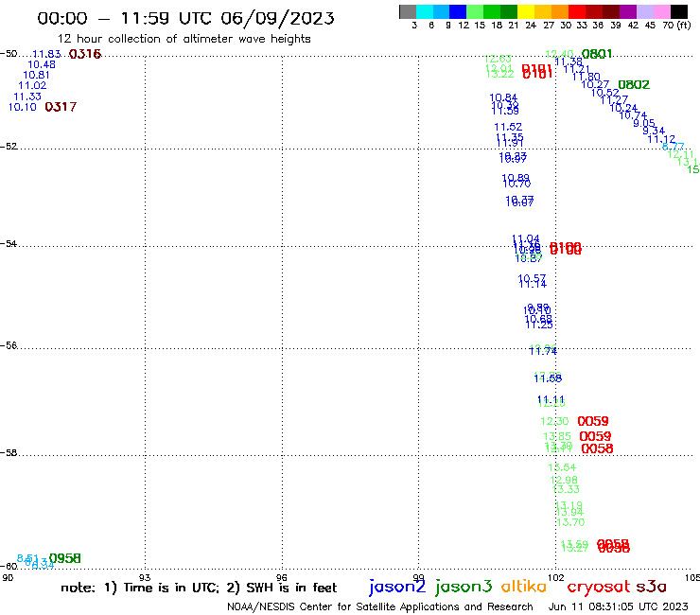Click the wave height value '12.30'

point(554,421)
